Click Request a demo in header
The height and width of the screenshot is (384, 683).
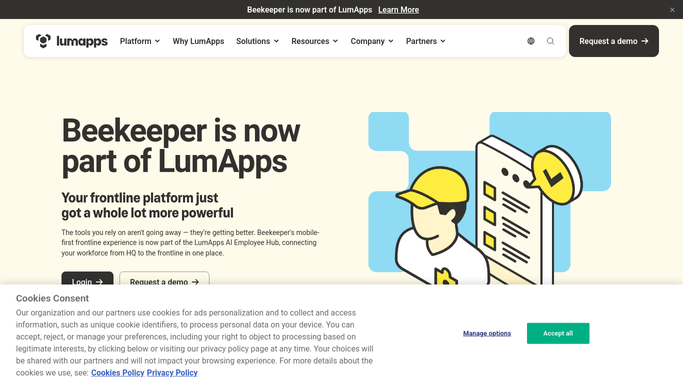tap(614, 41)
